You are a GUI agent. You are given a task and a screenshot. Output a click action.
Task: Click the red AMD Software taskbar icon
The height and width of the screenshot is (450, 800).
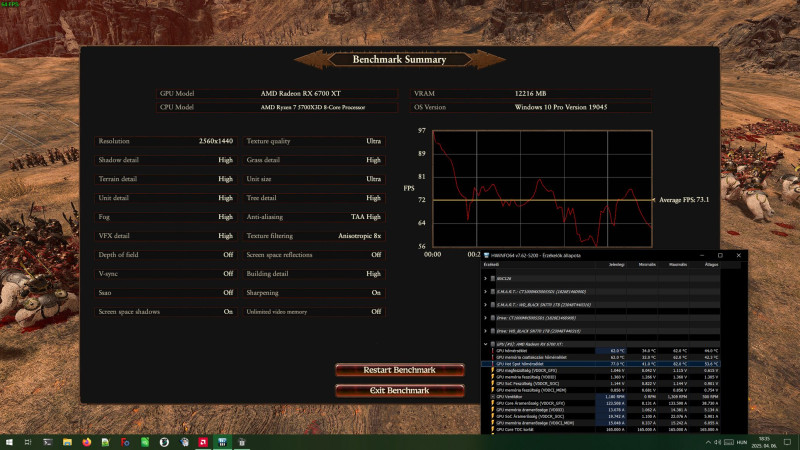(x=203, y=442)
